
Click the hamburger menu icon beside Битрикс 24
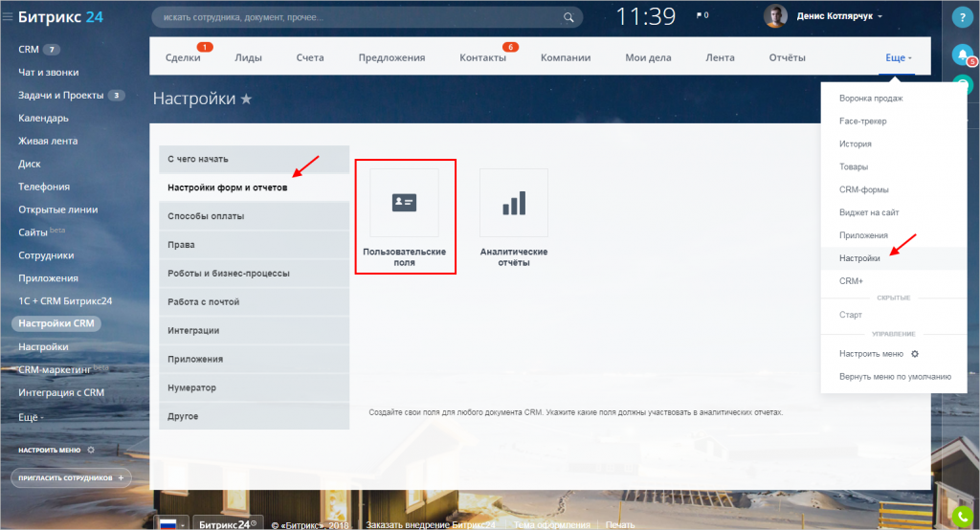pos(8,17)
